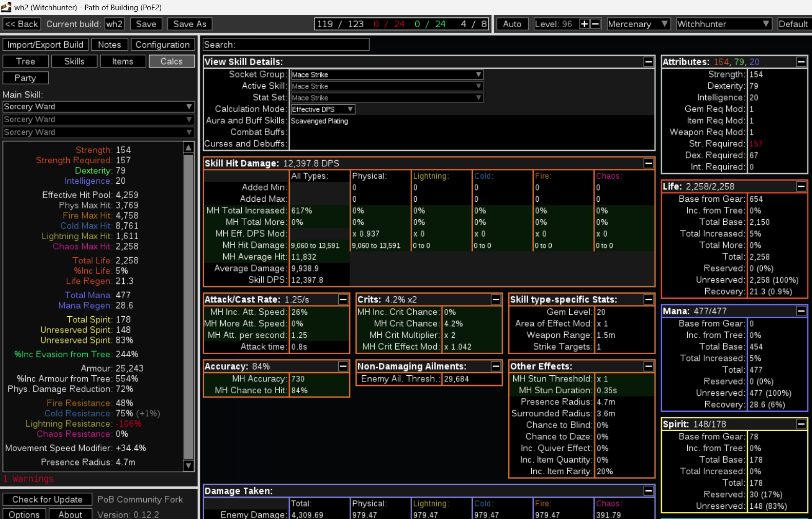The width and height of the screenshot is (812, 519).
Task: Open the Main Skill Sorcery Ward dropdown
Action: (x=99, y=107)
